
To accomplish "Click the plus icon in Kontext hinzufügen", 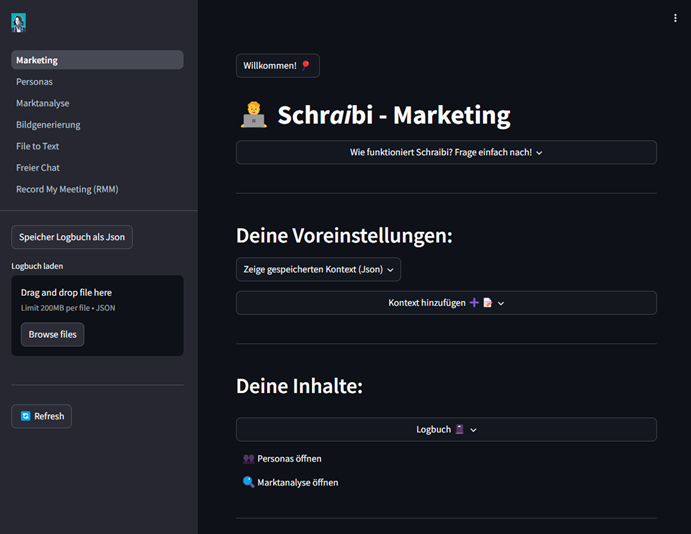I will pyautogui.click(x=474, y=303).
